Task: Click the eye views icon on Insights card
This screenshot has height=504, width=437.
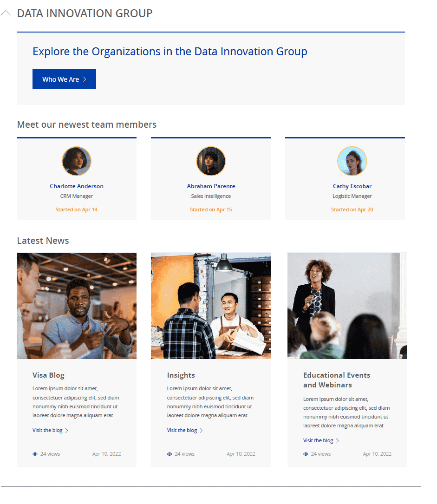Action: pyautogui.click(x=170, y=454)
